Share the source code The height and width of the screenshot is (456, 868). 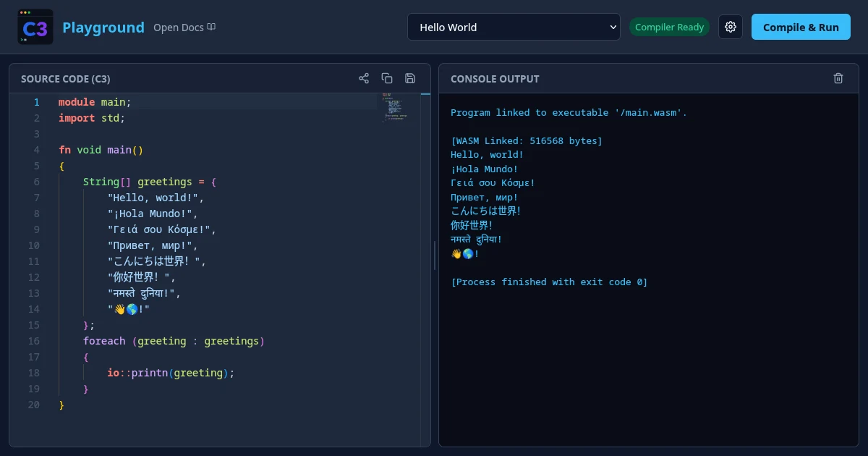click(x=364, y=78)
